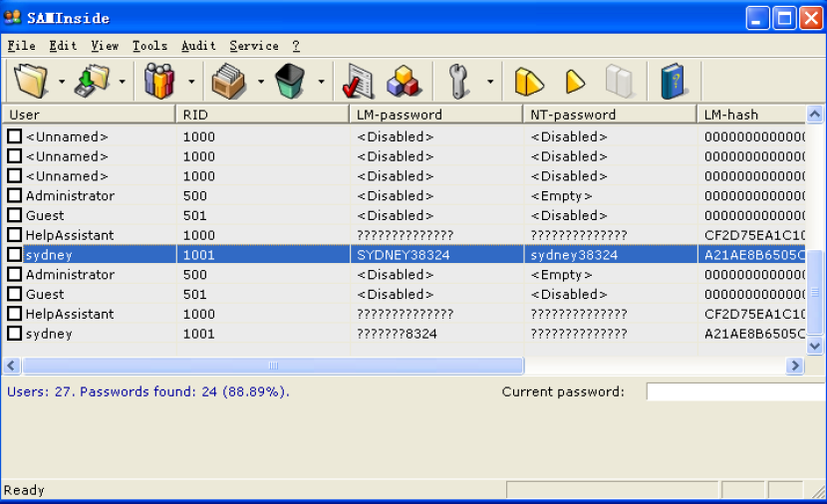Check the second <Unnamed> user checkbox

(x=15, y=155)
